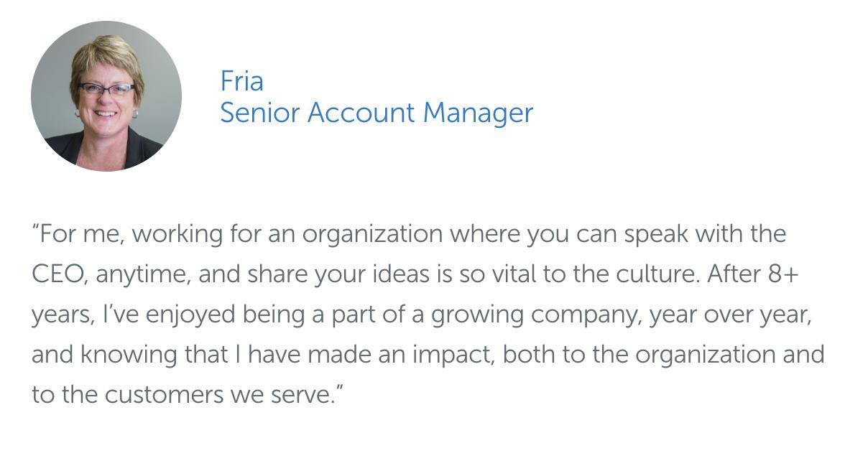Click the phrase "year over year"
Viewport: 868px width, 461px height.
730,315
